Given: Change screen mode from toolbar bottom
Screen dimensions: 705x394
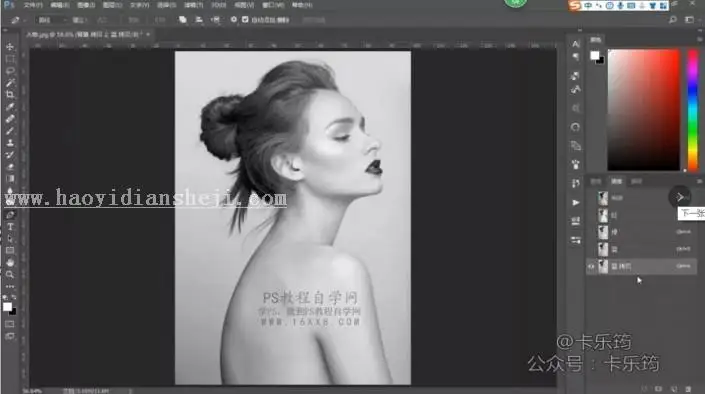Looking at the screenshot, I should click(10, 336).
